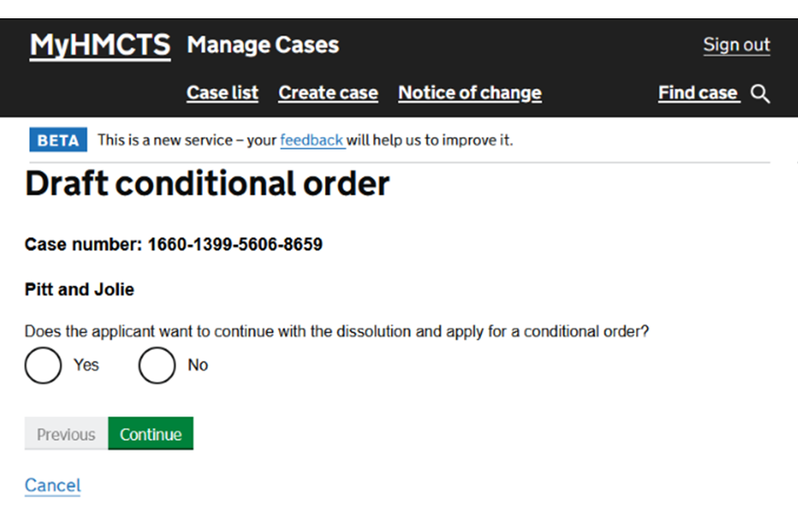
Task: Click the MyHMCTS logo
Action: click(x=100, y=45)
